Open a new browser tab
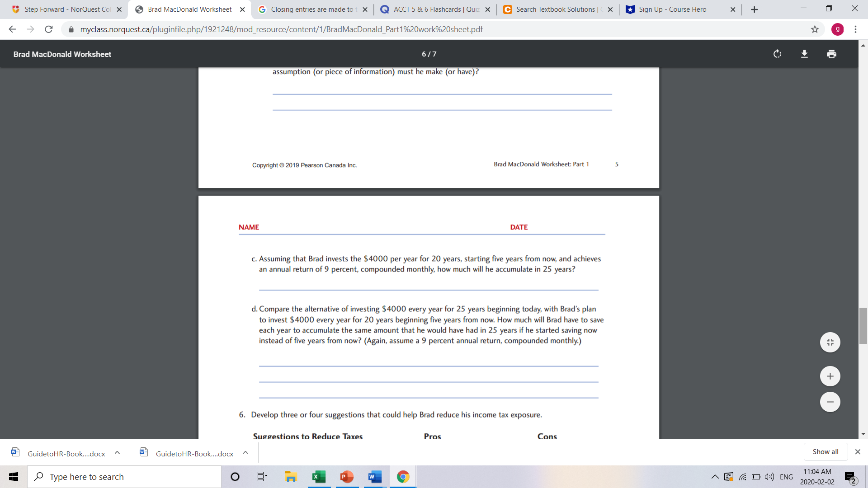This screenshot has height=488, width=868. click(x=754, y=9)
